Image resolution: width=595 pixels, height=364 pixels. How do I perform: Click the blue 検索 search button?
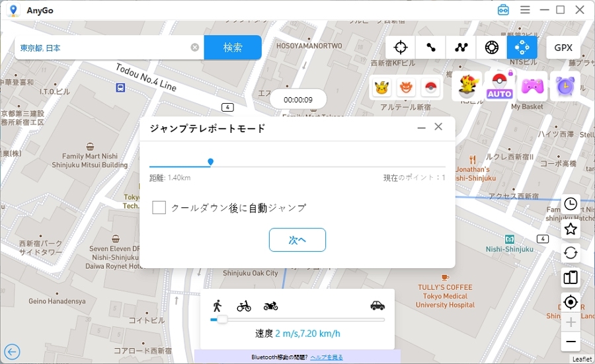click(233, 48)
